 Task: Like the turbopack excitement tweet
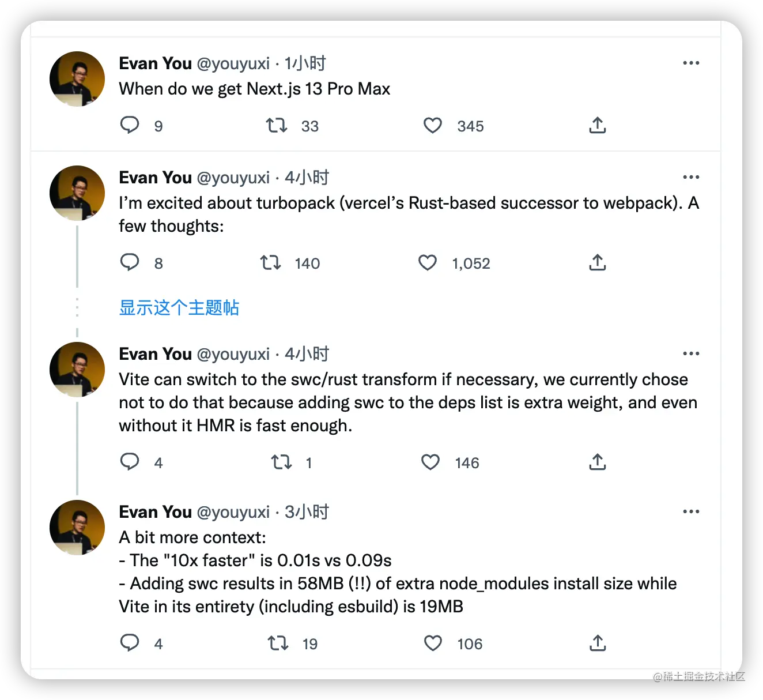click(428, 263)
